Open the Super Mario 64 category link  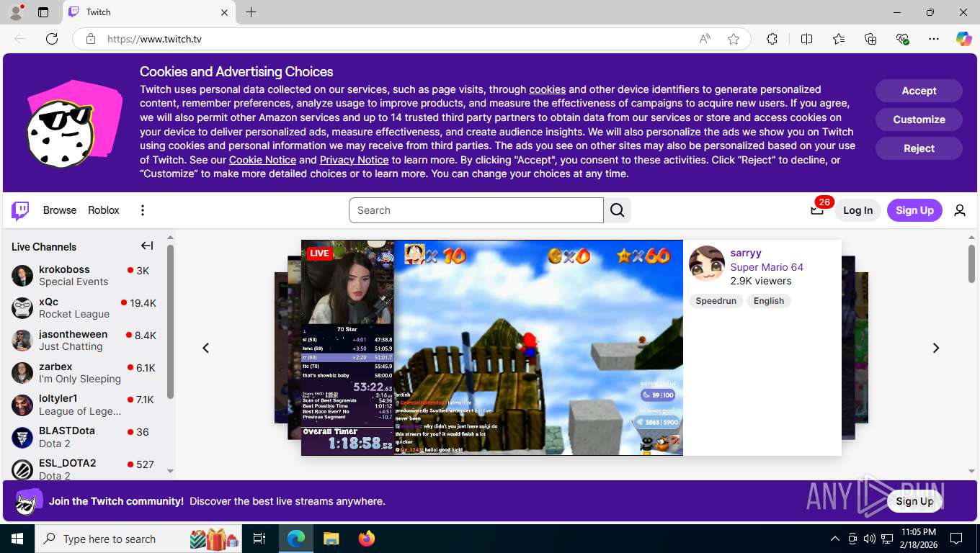point(767,267)
